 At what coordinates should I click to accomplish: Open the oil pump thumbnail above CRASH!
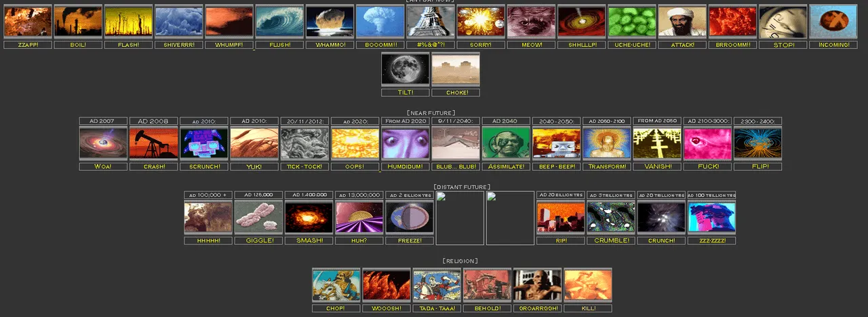[x=153, y=143]
